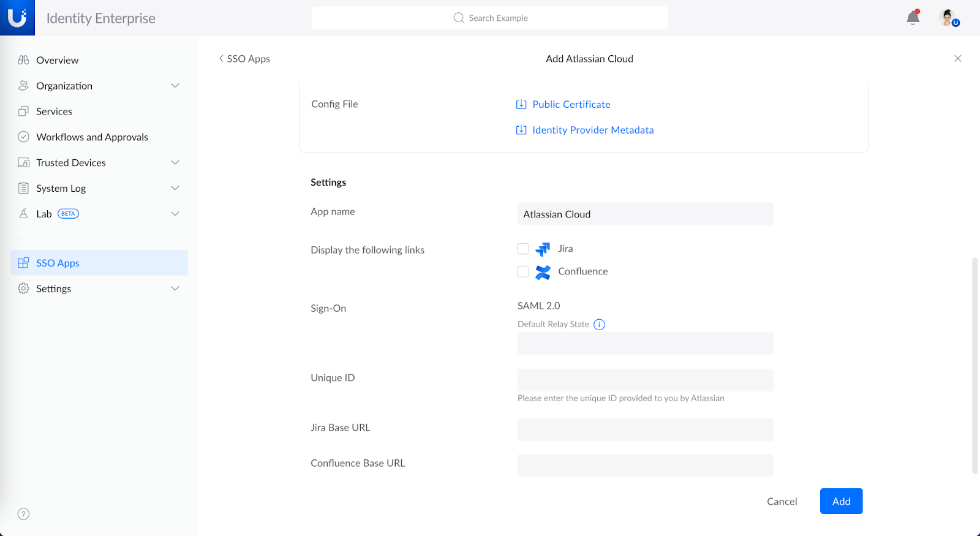
Task: Open the user profile avatar
Action: point(948,18)
